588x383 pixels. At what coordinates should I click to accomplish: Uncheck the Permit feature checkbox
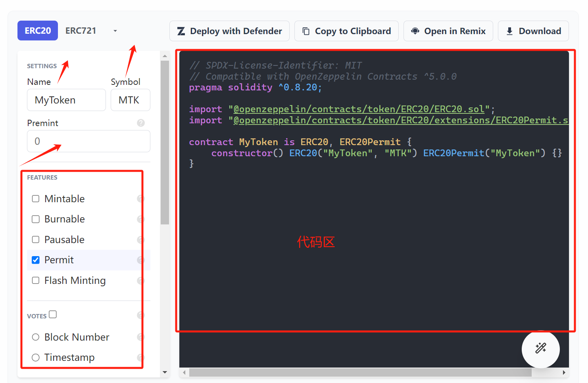(36, 260)
